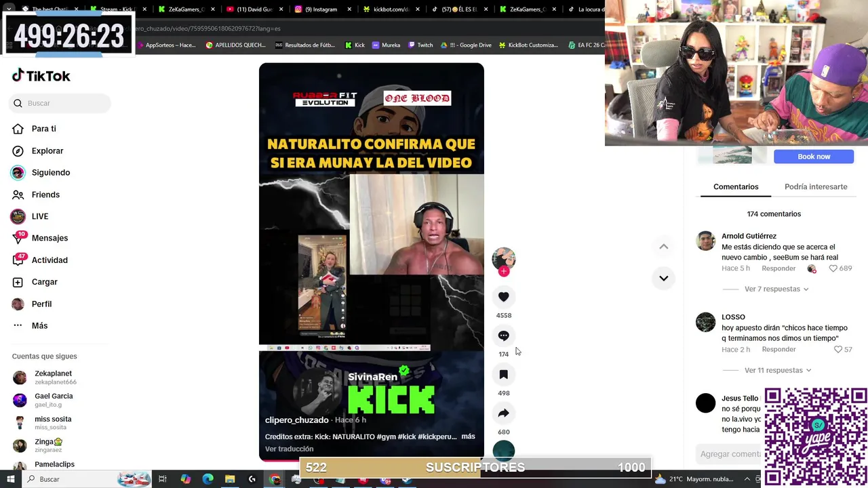This screenshot has height=488, width=868.
Task: Switch to Instagram browser tab
Action: tap(320, 9)
